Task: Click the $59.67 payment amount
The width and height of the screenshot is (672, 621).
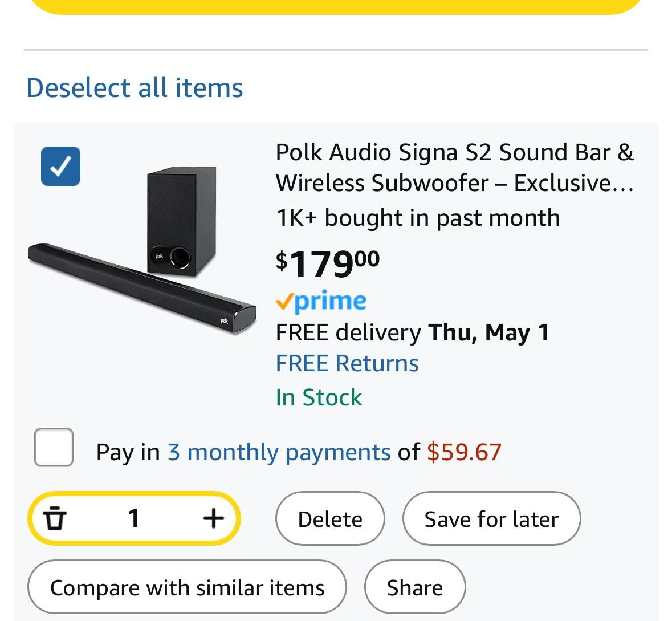Action: coord(464,452)
